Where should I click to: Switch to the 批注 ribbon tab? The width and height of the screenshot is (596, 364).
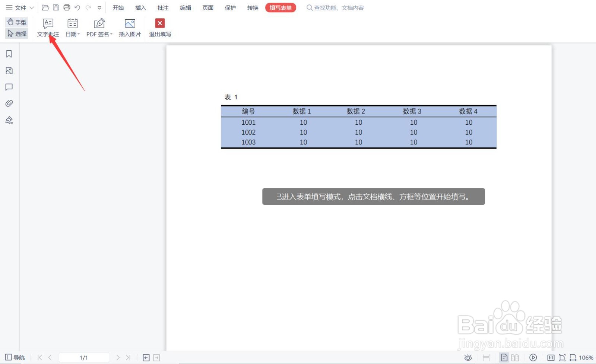(163, 7)
